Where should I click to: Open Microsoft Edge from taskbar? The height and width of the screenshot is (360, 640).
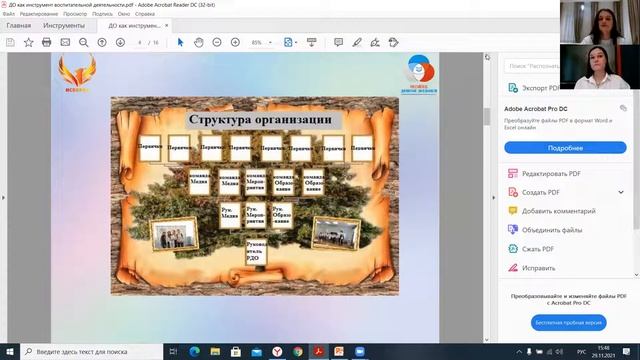[194, 351]
